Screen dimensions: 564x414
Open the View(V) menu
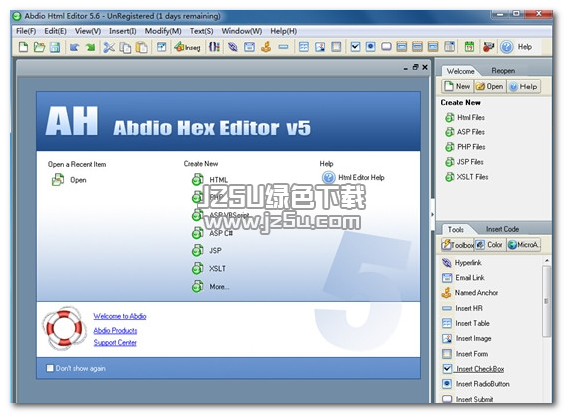[88, 31]
